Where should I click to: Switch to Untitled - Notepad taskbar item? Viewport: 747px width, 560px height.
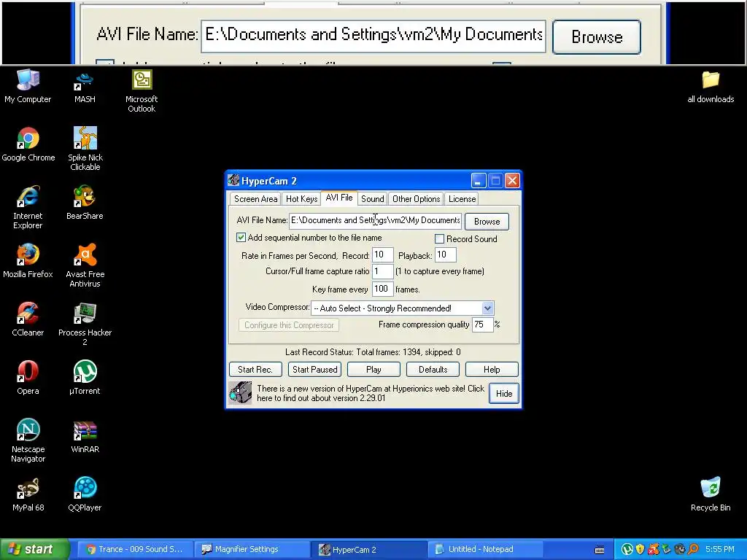[x=485, y=549]
